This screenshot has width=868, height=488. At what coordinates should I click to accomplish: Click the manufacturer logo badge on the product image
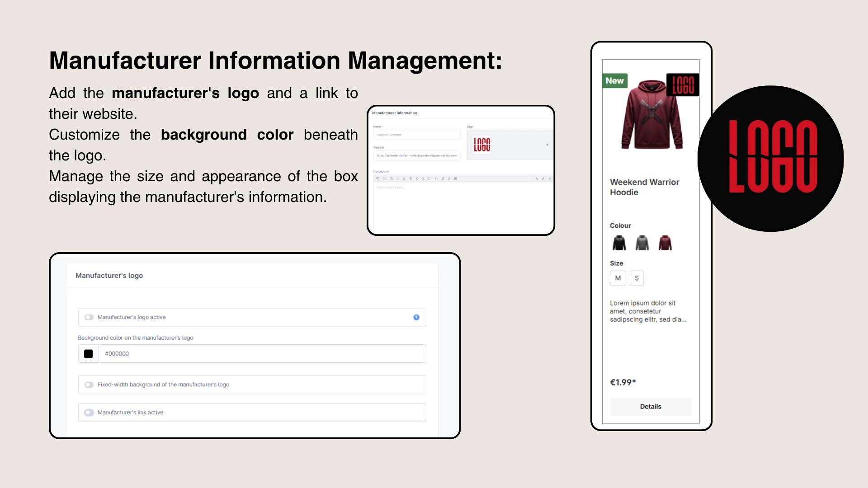point(683,85)
